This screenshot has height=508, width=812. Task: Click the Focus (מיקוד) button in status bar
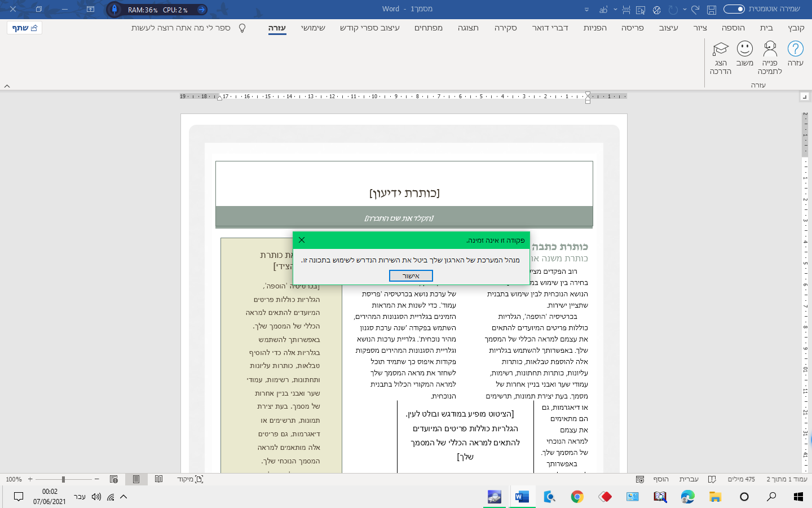(190, 479)
